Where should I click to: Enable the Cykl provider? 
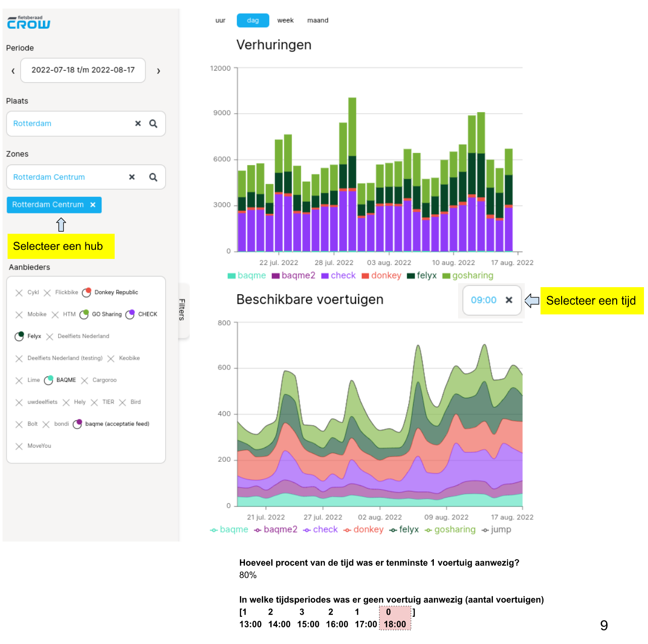coord(27,293)
